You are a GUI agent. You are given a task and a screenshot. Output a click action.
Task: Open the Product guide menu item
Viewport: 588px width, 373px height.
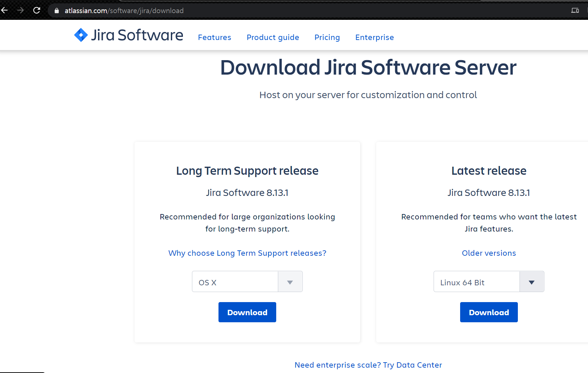coord(273,37)
